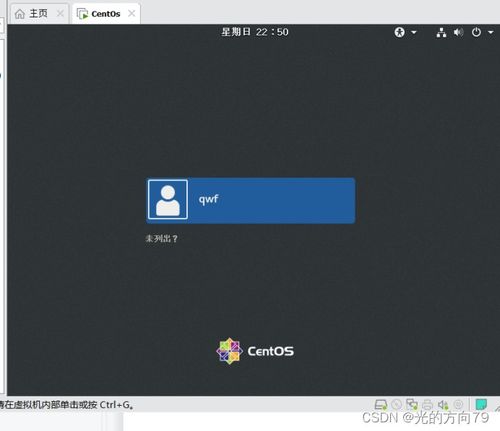The width and height of the screenshot is (500, 431).
Task: Click the volume speaker icon in top bar
Action: coord(459,32)
